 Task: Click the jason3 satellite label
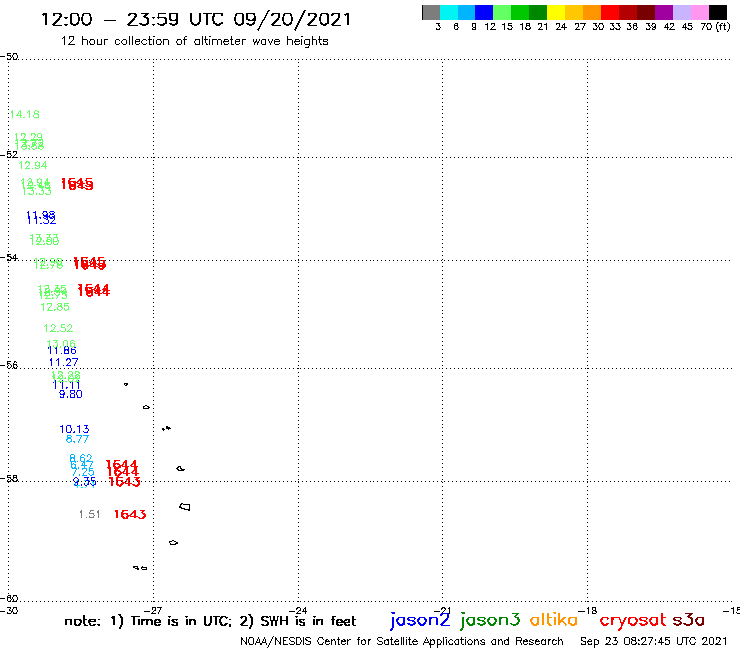(x=490, y=620)
